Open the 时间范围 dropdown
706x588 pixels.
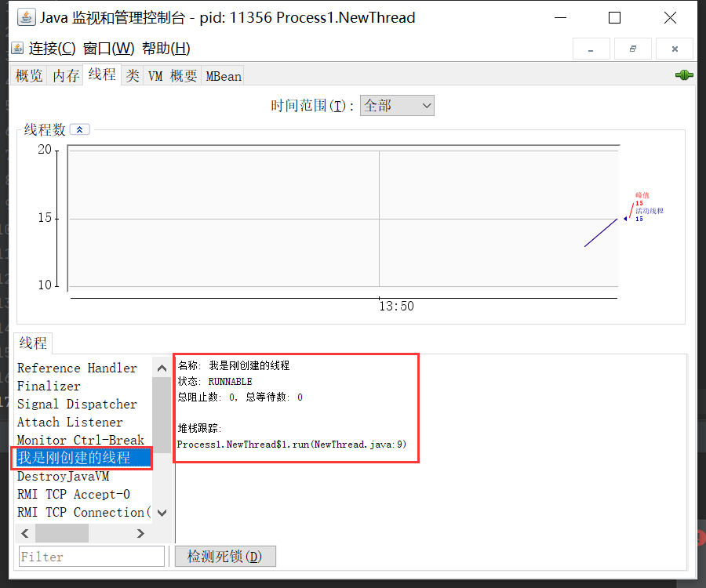pos(397,106)
